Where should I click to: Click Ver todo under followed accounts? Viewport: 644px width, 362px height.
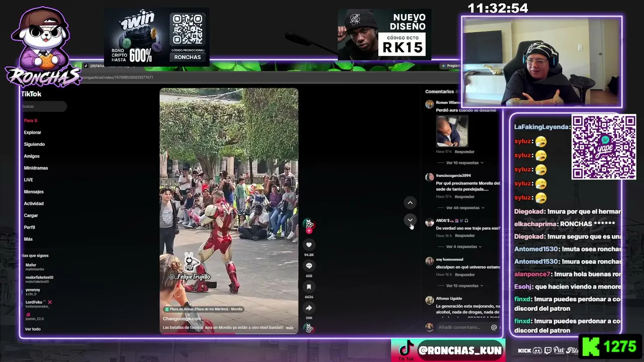33,329
